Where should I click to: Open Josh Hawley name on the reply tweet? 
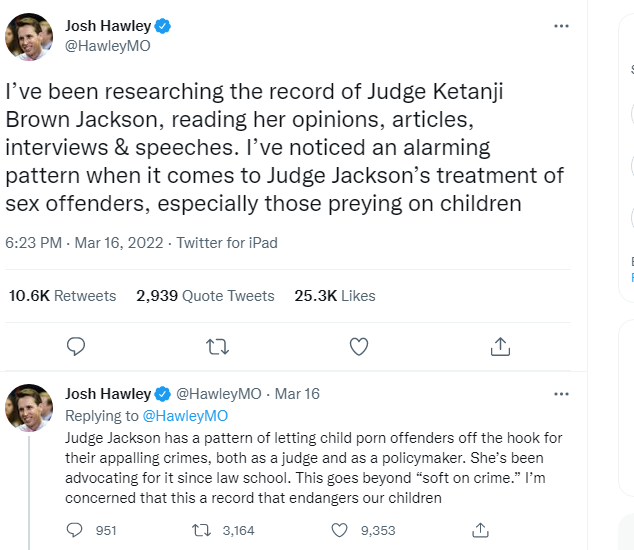(108, 394)
